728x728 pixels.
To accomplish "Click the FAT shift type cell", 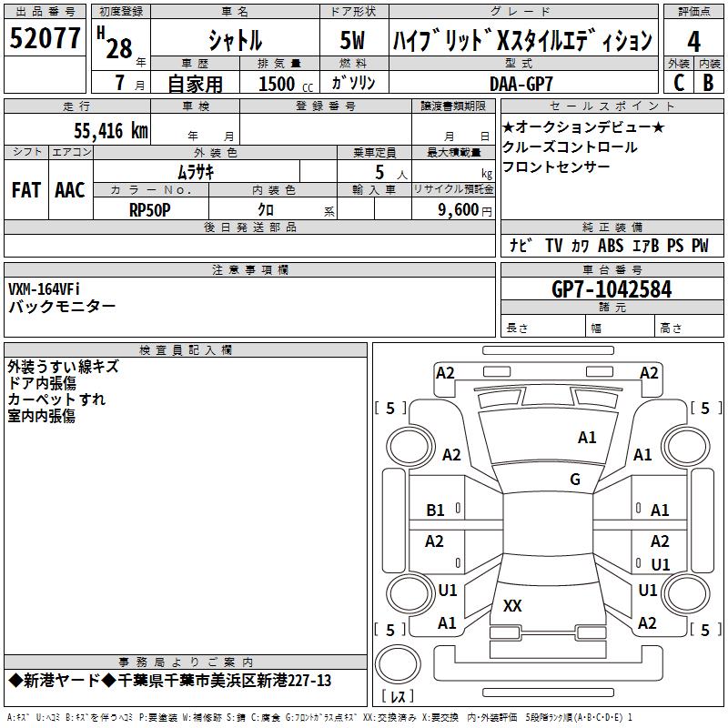I will pos(26,190).
